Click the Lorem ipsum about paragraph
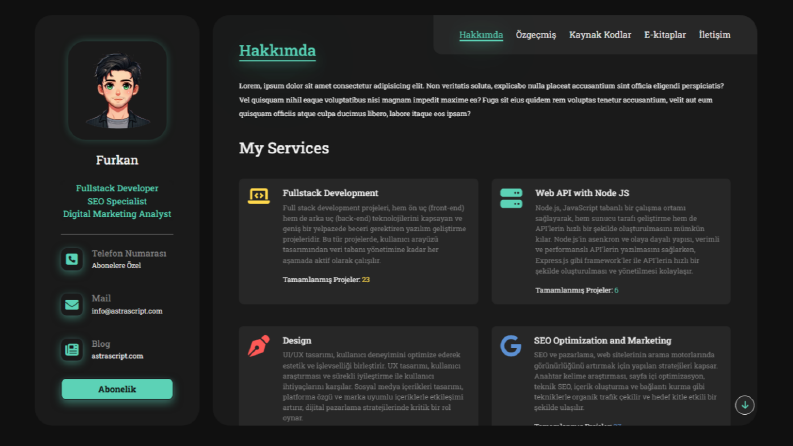The image size is (793, 446). [x=481, y=100]
